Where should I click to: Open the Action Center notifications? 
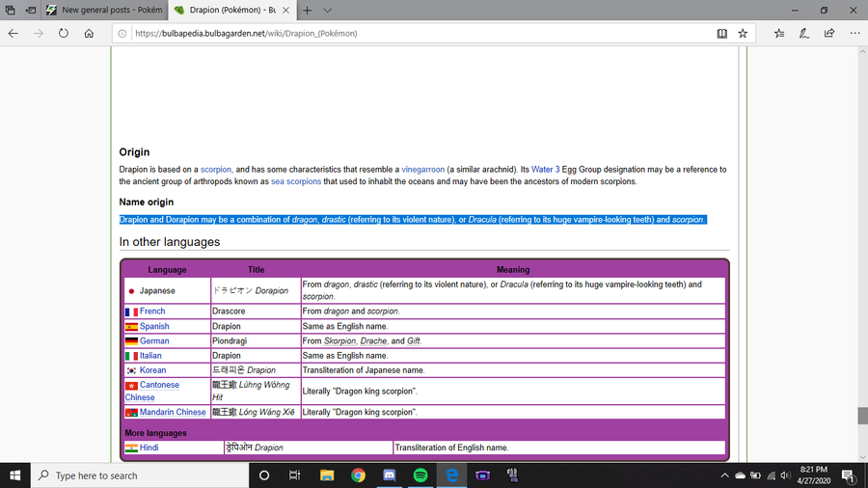pyautogui.click(x=849, y=475)
